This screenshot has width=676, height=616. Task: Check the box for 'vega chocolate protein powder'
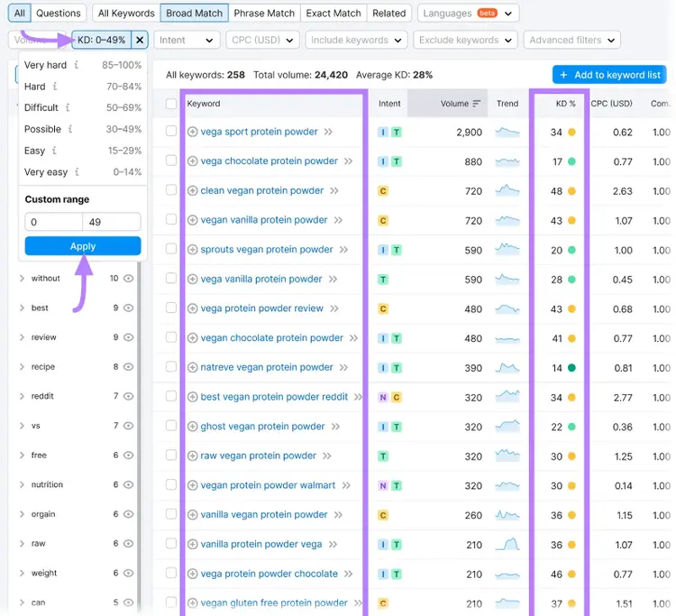pyautogui.click(x=171, y=161)
